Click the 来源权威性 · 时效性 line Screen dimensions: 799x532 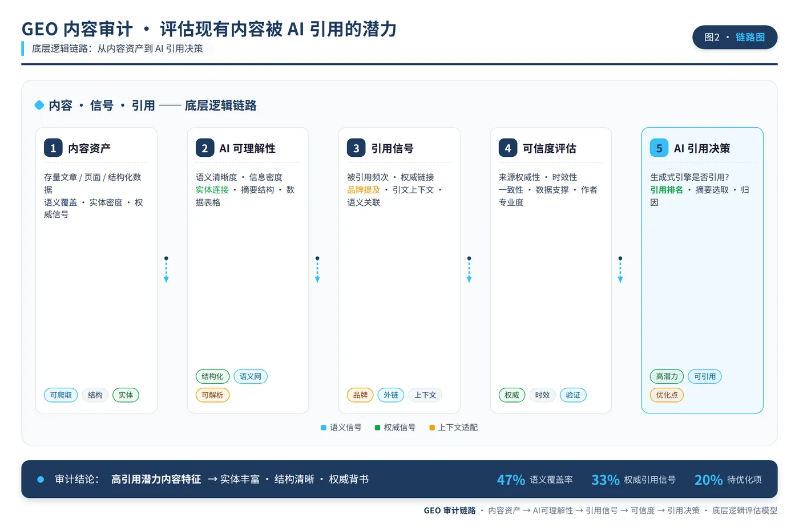pyautogui.click(x=538, y=177)
